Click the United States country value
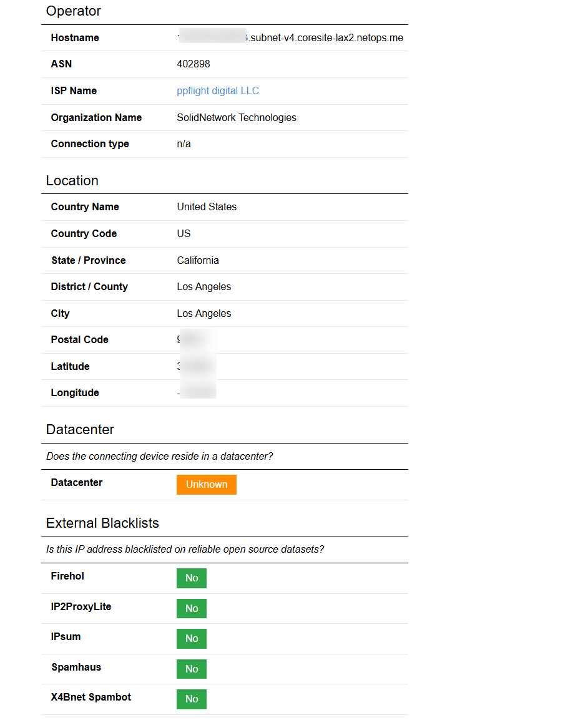The width and height of the screenshot is (573, 728). [207, 207]
